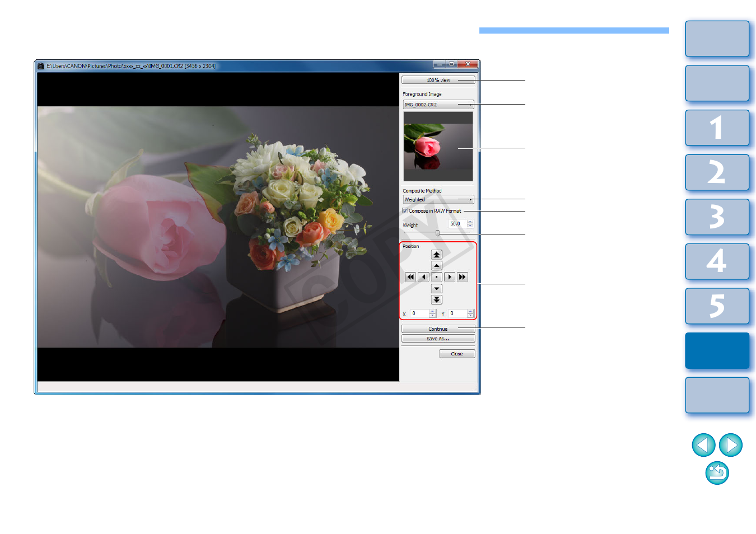Move foreground far down with double-down arrow
The width and height of the screenshot is (756, 534).
coord(437,300)
